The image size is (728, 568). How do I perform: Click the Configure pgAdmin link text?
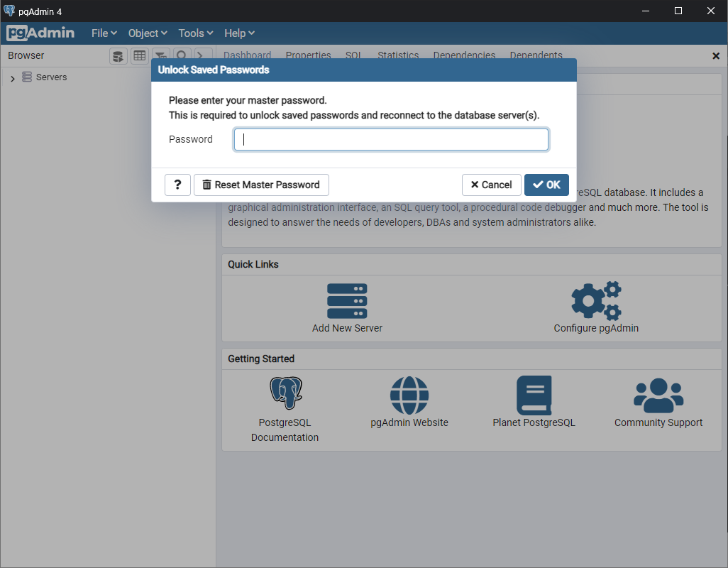coord(596,328)
